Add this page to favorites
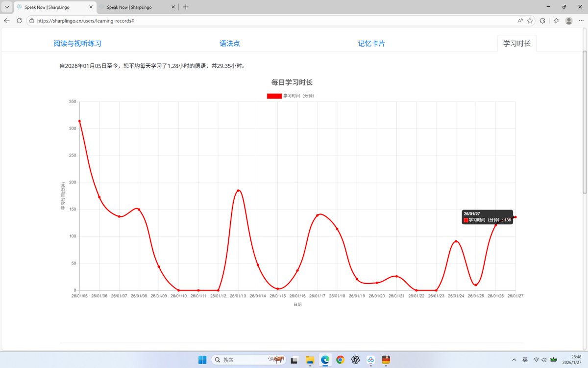 530,21
